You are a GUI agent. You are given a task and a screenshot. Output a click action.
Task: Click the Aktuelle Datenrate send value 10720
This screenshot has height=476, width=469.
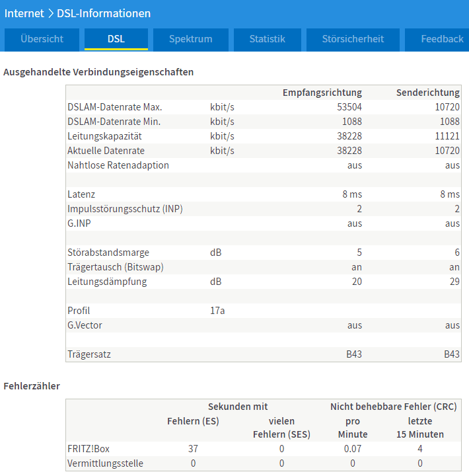pos(447,151)
